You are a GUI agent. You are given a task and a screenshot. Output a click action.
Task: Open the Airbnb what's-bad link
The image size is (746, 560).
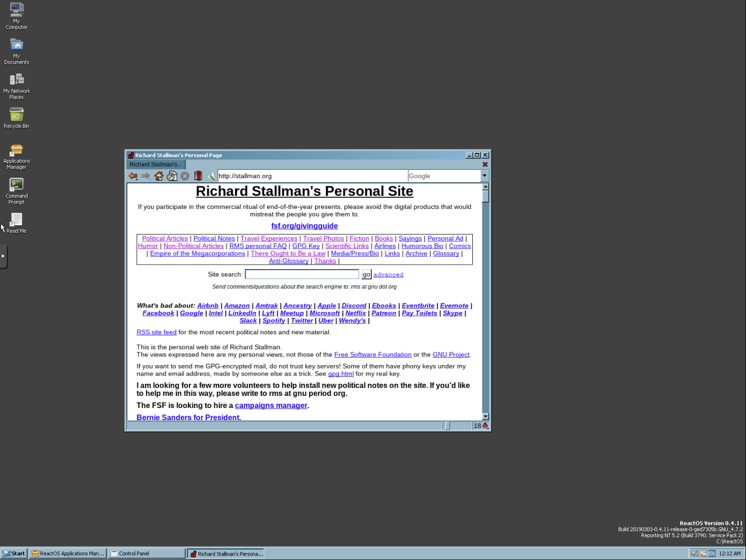coord(208,306)
